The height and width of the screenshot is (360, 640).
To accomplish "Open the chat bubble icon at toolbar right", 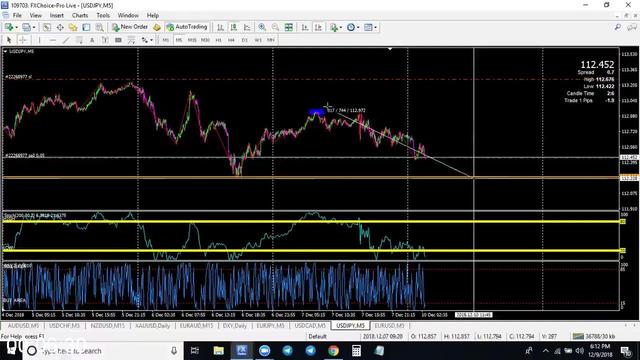I will (632, 27).
